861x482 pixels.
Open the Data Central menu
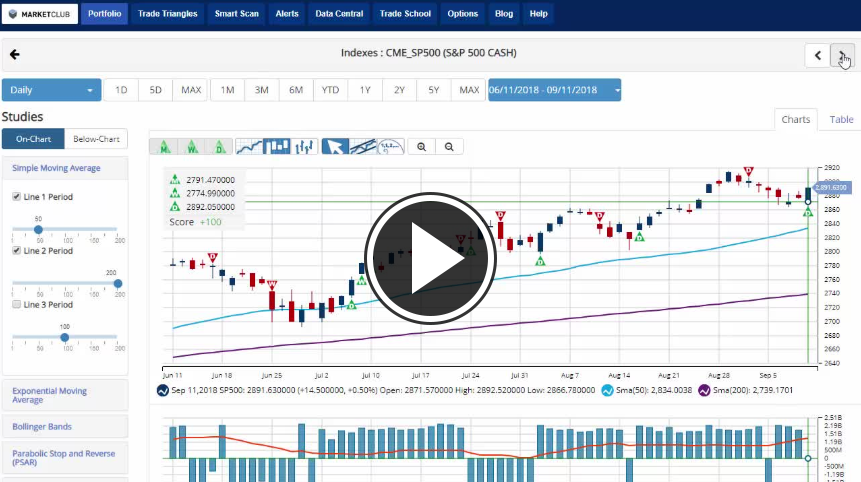click(339, 14)
